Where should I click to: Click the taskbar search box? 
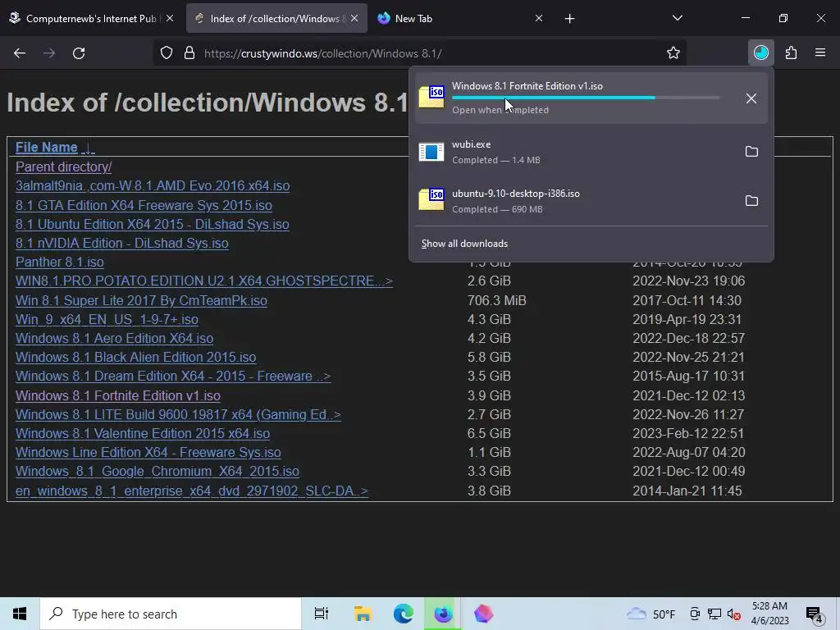171,614
